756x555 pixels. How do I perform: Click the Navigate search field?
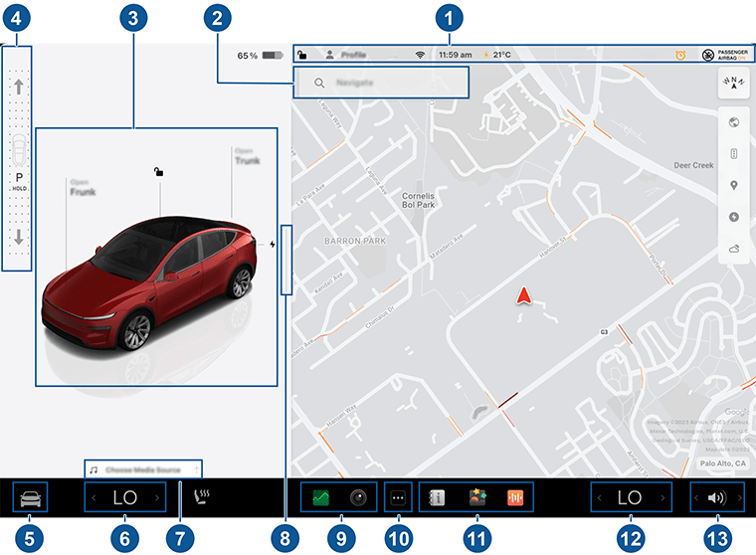379,84
